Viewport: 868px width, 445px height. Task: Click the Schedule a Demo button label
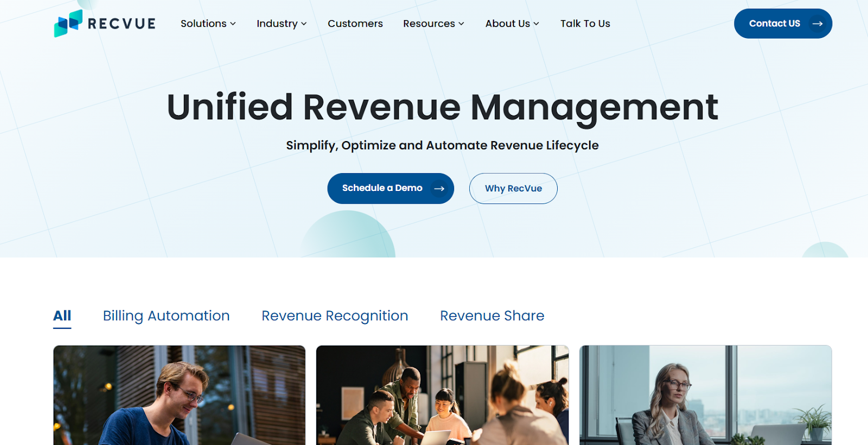pyautogui.click(x=382, y=188)
